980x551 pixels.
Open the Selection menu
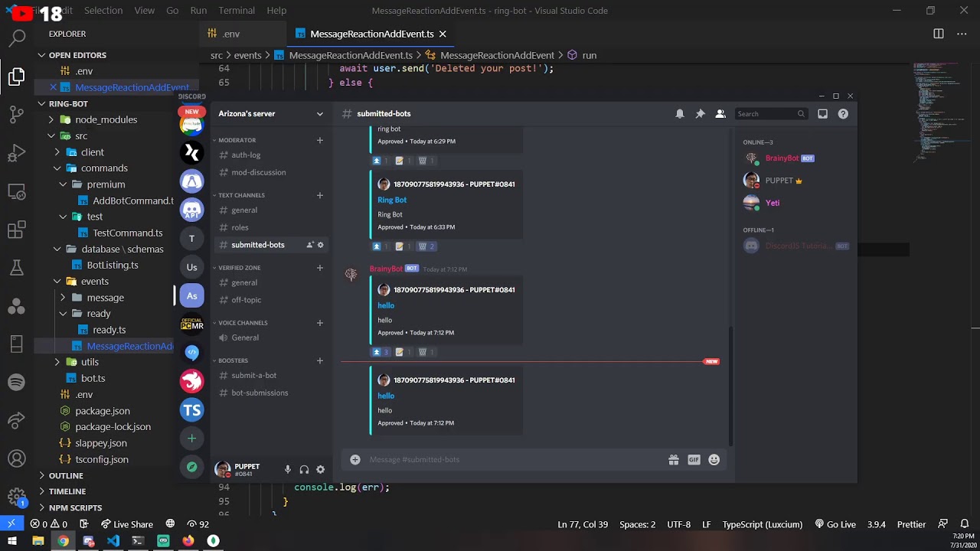103,11
